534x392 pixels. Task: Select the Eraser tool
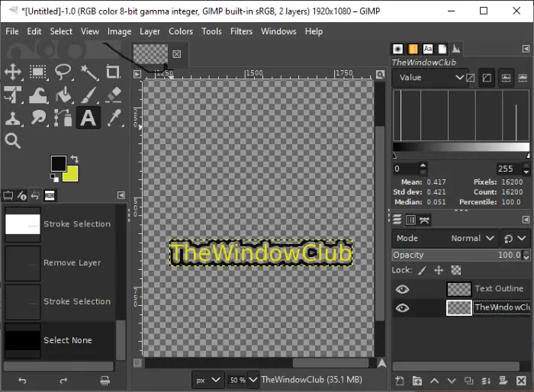[113, 95]
